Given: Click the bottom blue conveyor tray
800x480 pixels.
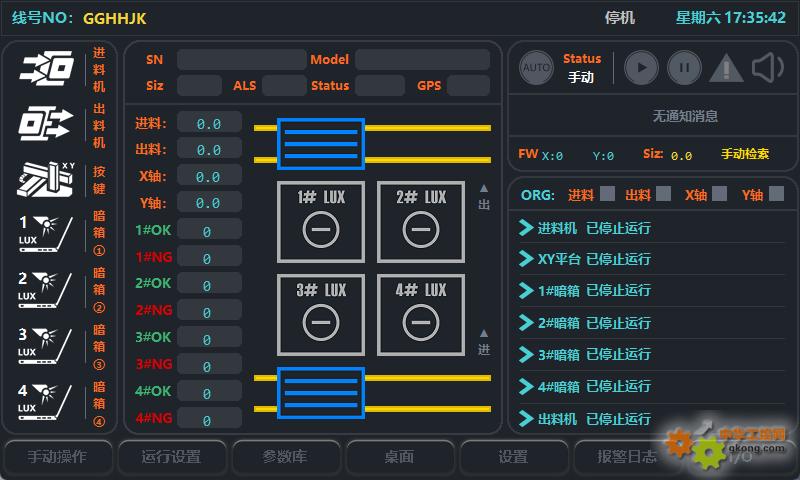Looking at the screenshot, I should click(x=321, y=393).
